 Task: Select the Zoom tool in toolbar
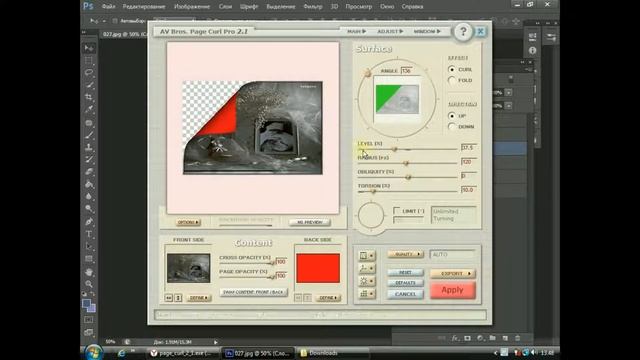pyautogui.click(x=89, y=284)
